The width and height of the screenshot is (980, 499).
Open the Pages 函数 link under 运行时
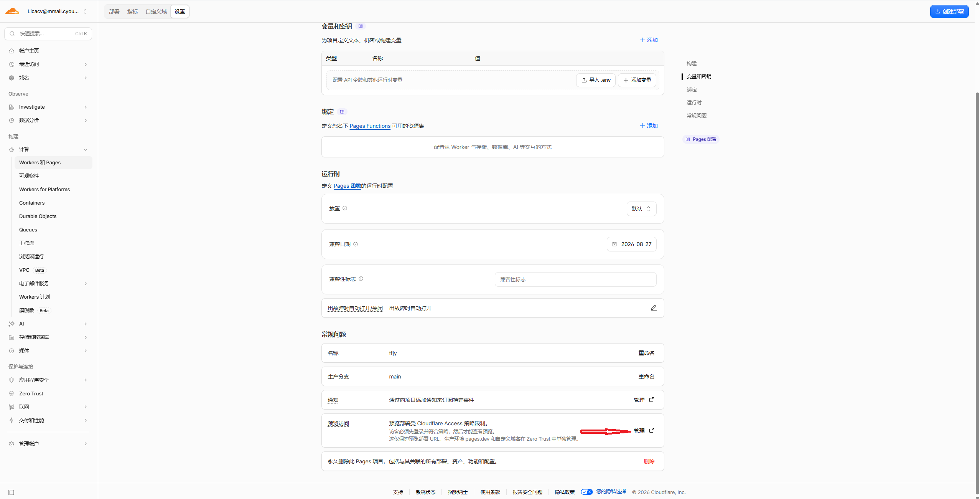[x=347, y=186]
